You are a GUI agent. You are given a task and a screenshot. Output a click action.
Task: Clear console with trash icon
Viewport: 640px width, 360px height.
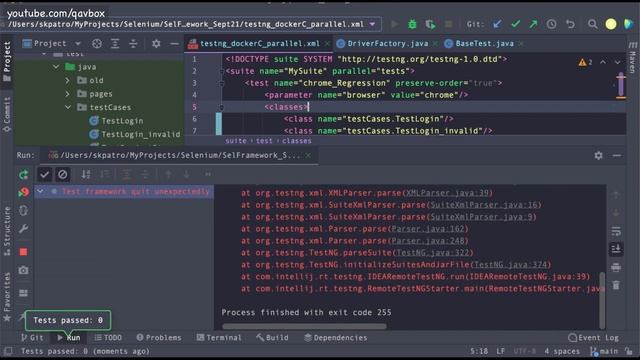coord(616,285)
